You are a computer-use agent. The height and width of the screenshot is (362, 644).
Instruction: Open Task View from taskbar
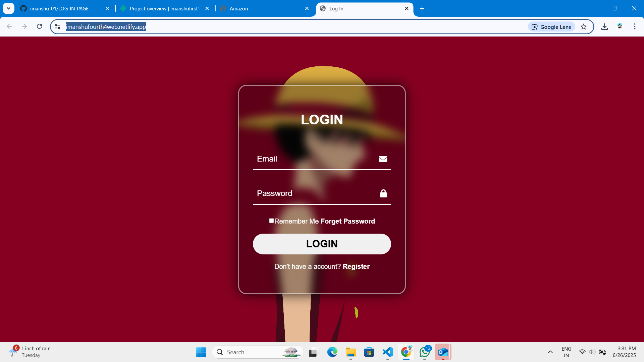point(313,352)
